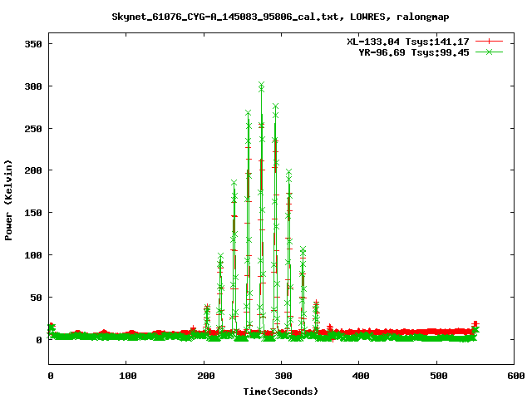Viewport: 532px width, 399px height.
Task: Click the x-axis tick label 0
Action: pyautogui.click(x=50, y=377)
